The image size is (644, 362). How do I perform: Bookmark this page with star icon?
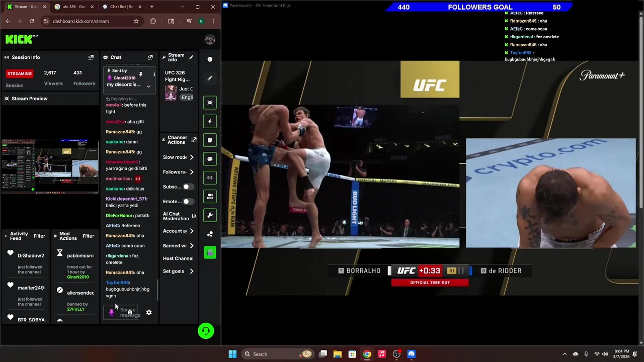coord(136,21)
